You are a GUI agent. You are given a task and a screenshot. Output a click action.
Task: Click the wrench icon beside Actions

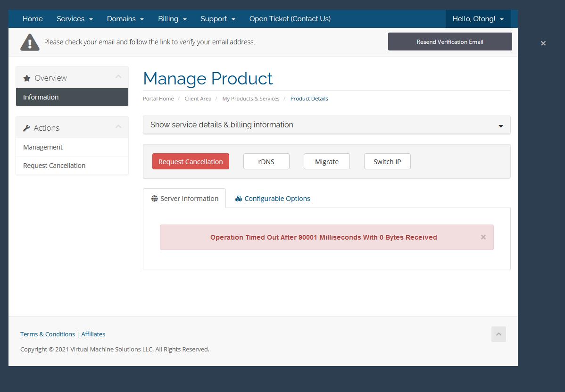point(26,128)
